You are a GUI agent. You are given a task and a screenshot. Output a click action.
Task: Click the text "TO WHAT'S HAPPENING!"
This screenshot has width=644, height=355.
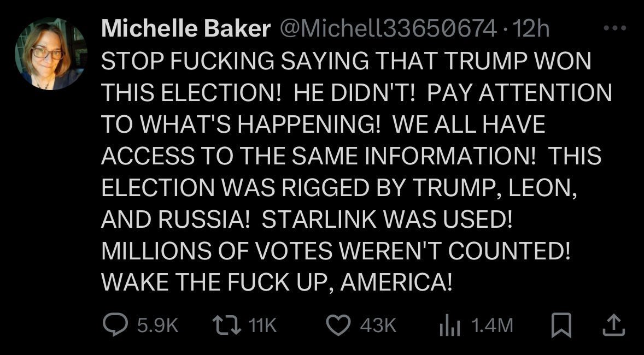pyautogui.click(x=241, y=125)
